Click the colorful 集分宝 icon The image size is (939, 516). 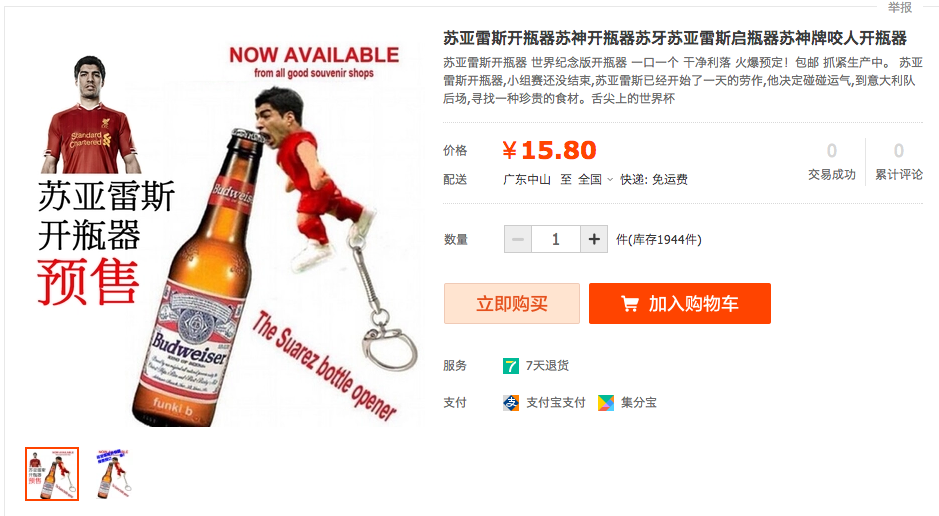coord(606,403)
